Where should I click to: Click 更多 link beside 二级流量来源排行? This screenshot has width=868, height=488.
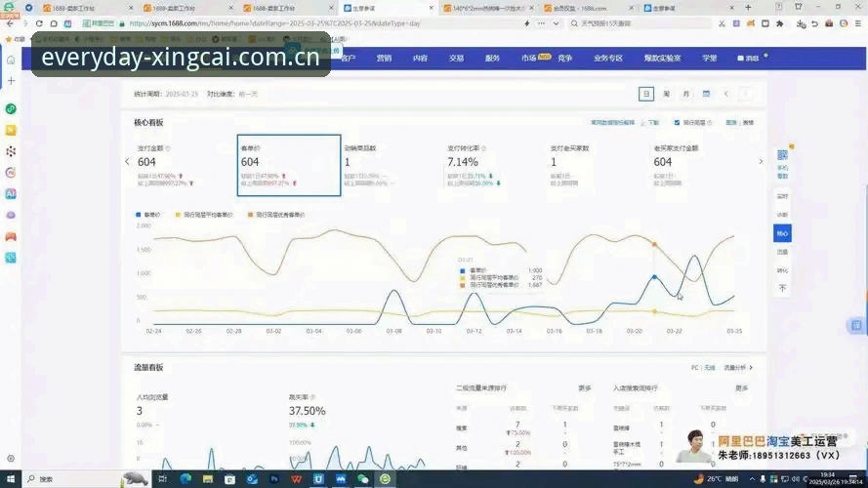[585, 388]
